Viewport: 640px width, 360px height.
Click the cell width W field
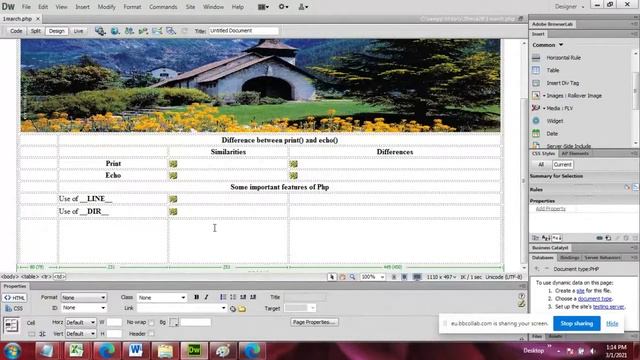pyautogui.click(x=114, y=322)
